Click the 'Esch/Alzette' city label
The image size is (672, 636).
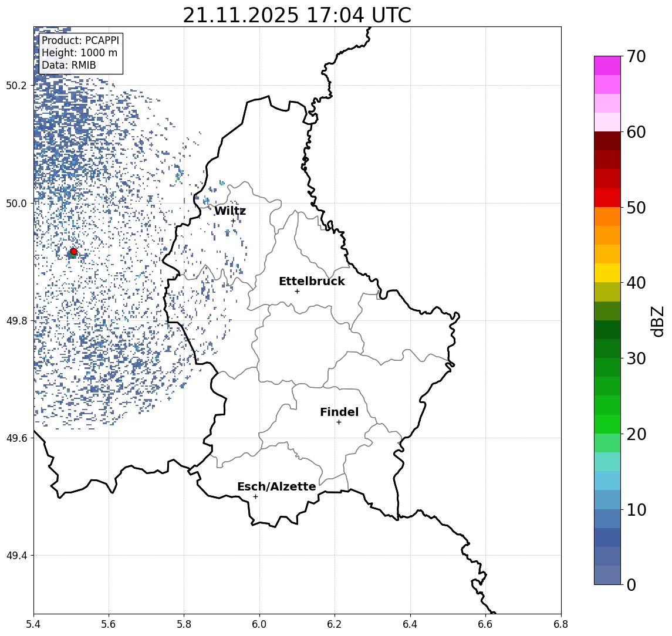coord(276,486)
